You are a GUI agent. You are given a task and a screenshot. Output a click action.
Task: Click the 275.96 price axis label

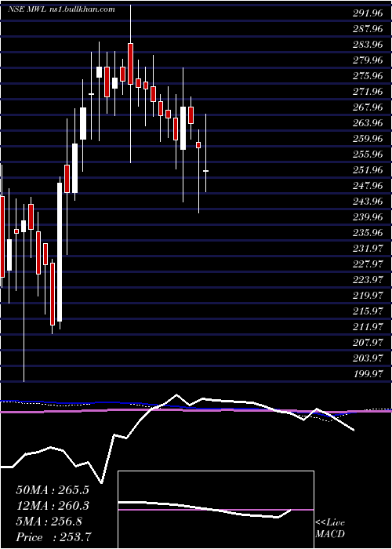[x=368, y=76]
